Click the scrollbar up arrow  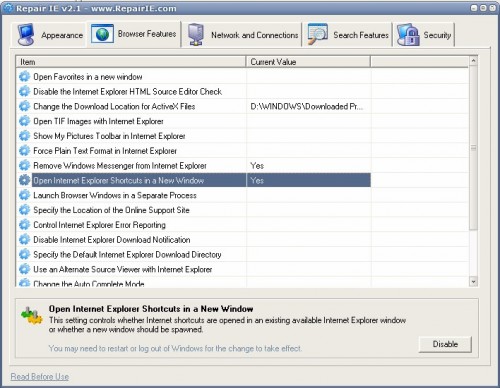(x=473, y=61)
